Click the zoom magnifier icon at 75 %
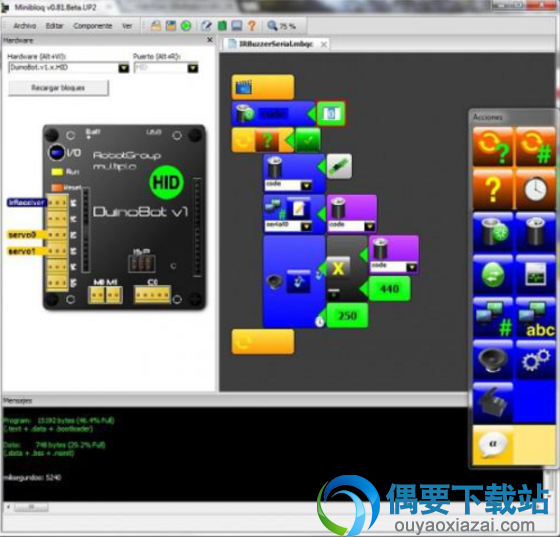This screenshot has width=560, height=537. click(x=272, y=25)
